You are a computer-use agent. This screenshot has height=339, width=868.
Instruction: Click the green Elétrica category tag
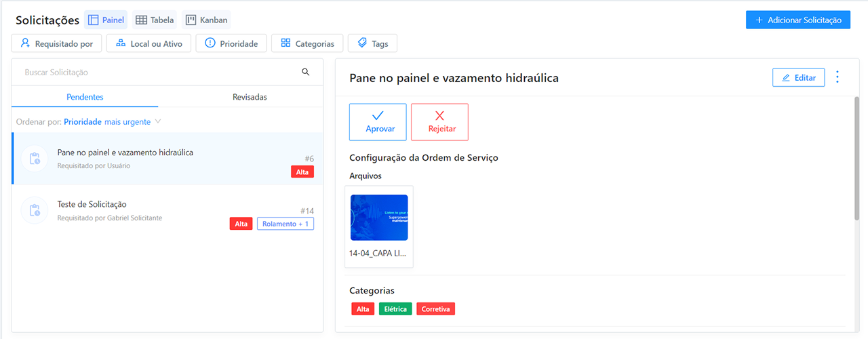[x=395, y=309]
